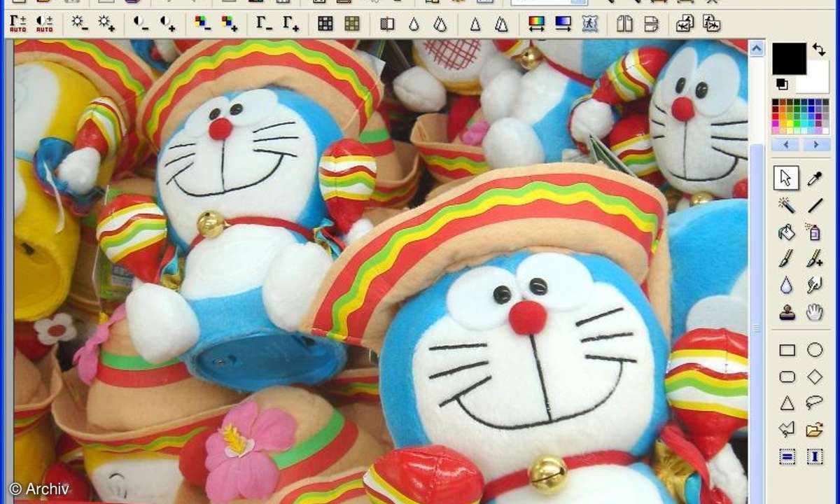
Task: Apply Soften with the single drop icon
Action: 414,24
